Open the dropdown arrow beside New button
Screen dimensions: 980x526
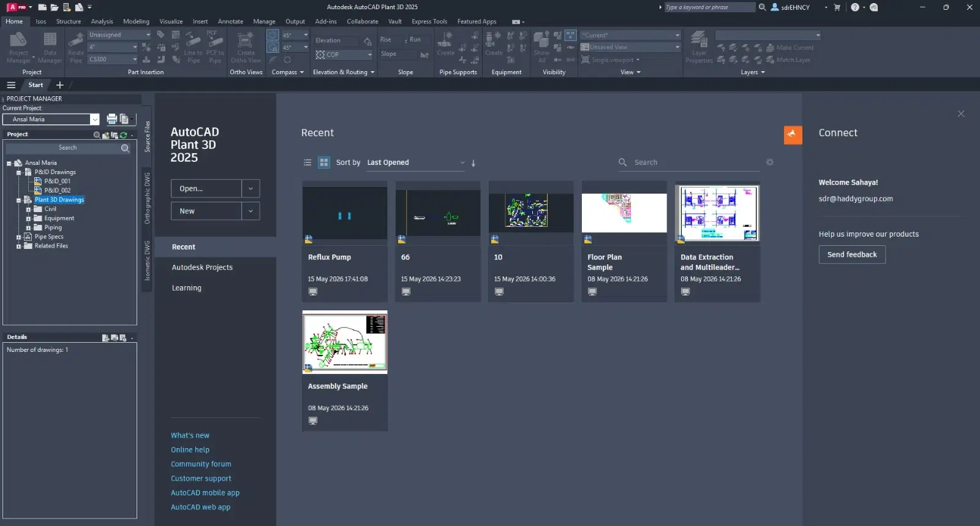point(251,211)
